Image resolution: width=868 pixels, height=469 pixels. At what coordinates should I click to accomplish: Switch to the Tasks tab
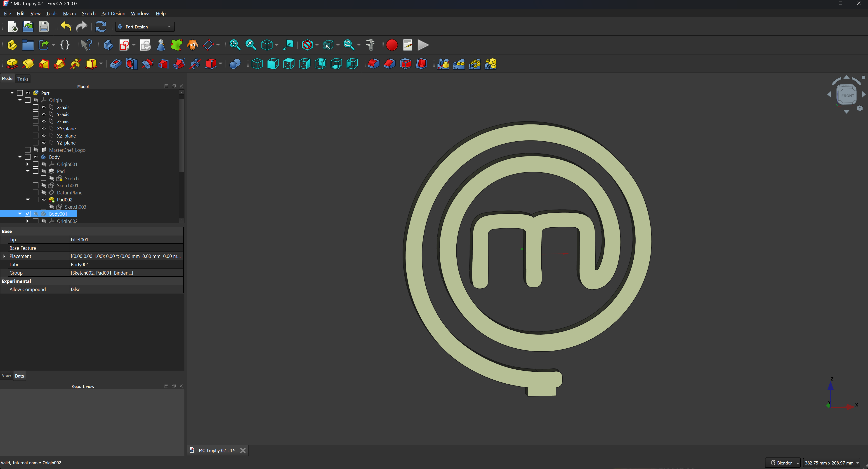coord(23,79)
